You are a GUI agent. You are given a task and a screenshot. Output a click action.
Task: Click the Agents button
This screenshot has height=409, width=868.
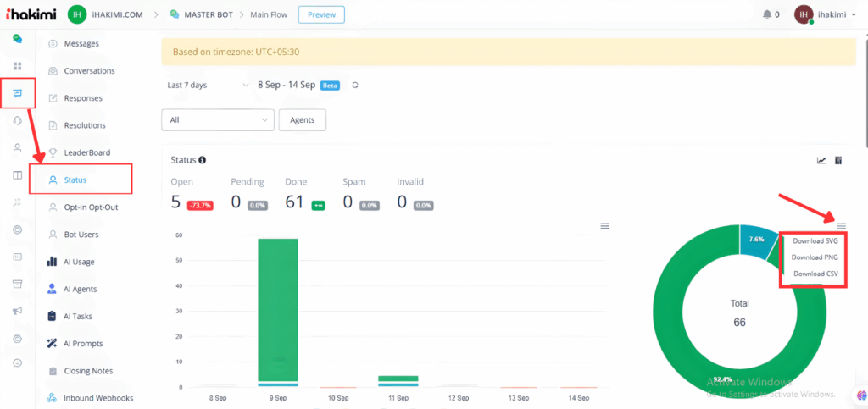[x=303, y=120]
